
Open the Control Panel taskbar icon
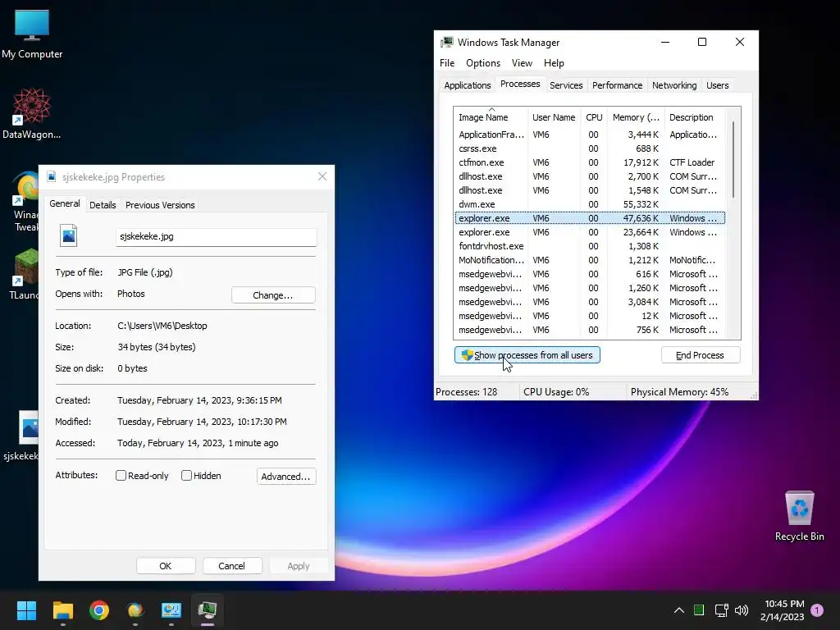pyautogui.click(x=171, y=610)
